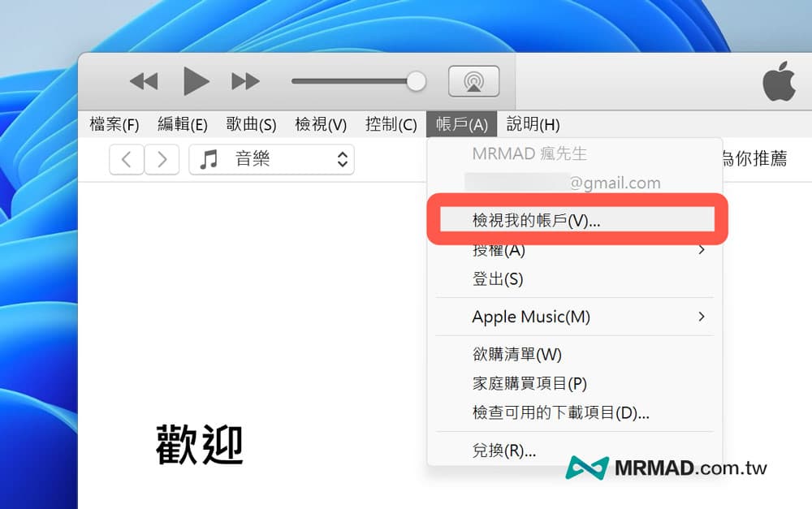Start playback with the Play button
The height and width of the screenshot is (509, 812).
click(x=197, y=81)
